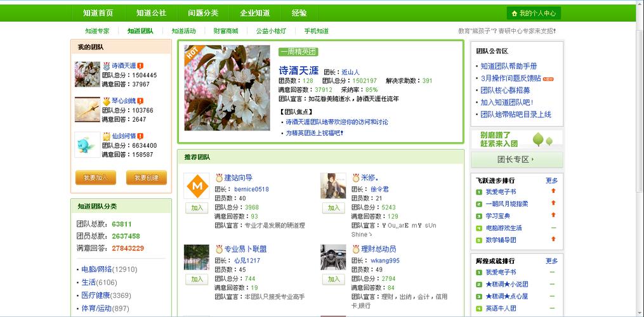This screenshot has width=644, height=317.
Task: Open 经验 navigation tab
Action: point(299,13)
